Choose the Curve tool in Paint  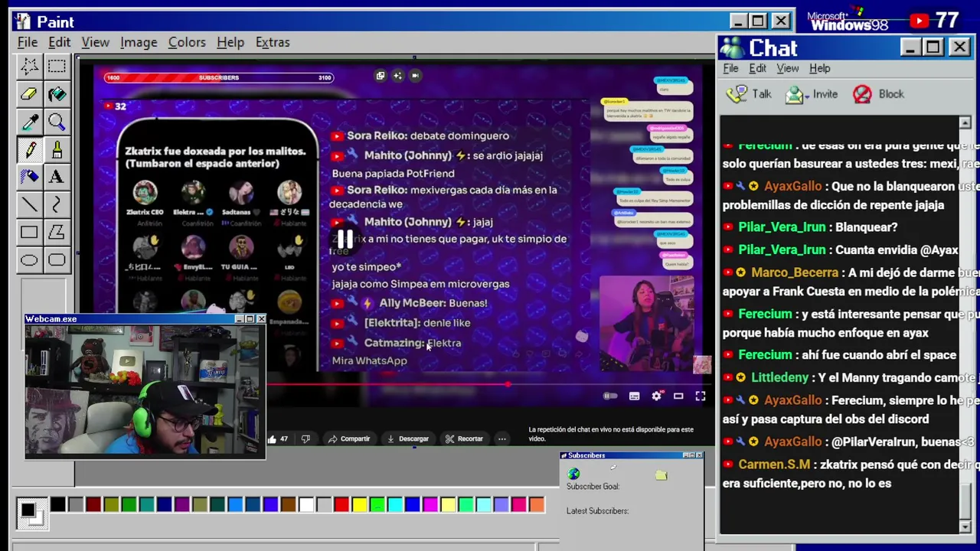57,204
